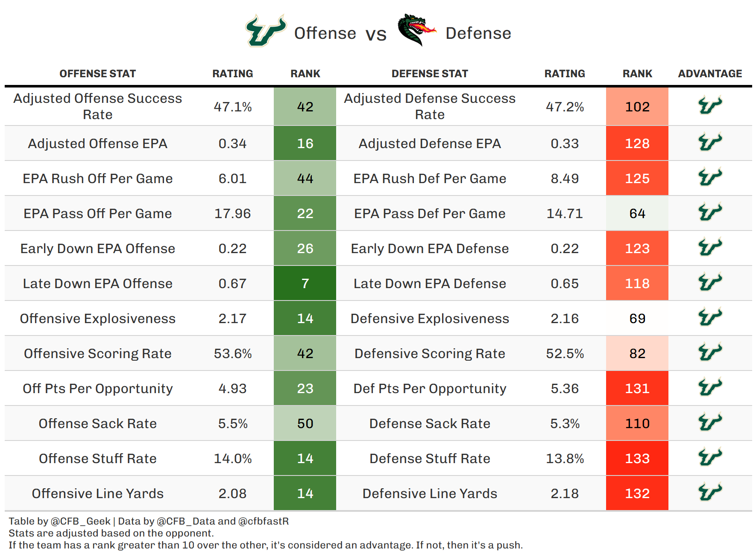
Task: Click the dark green rank 7 cell
Action: click(305, 283)
